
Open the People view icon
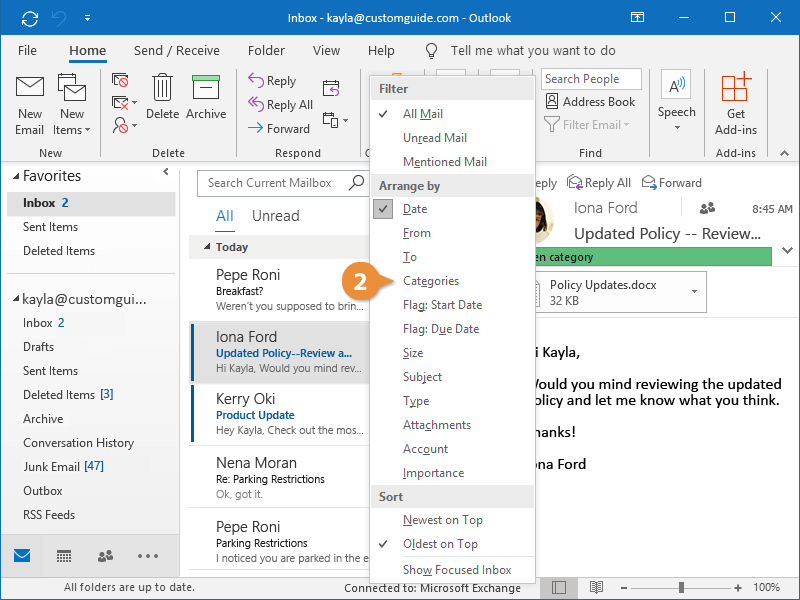coord(105,556)
